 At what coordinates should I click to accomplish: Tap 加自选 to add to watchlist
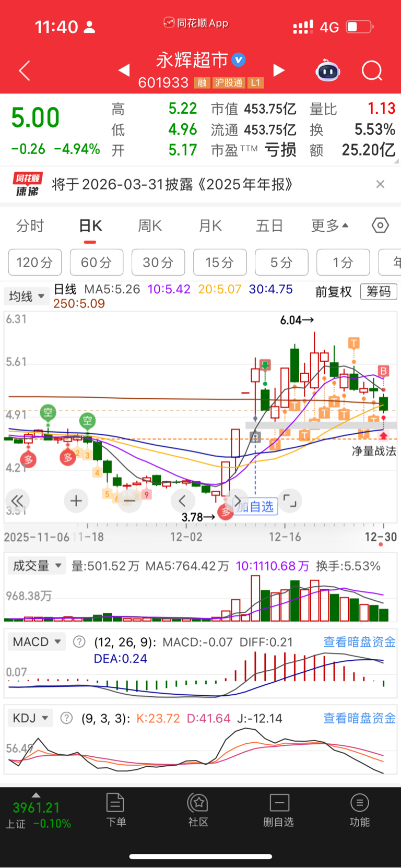[255, 506]
